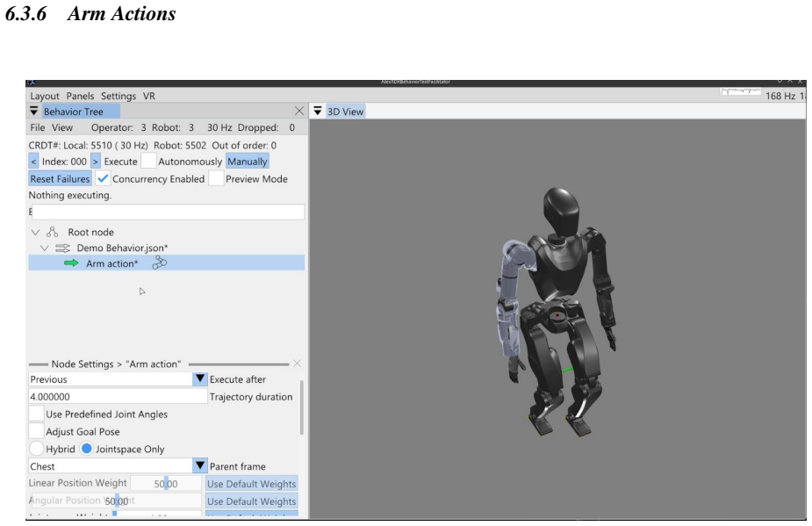Click the Demo Behavior.json sequence icon

click(62, 248)
